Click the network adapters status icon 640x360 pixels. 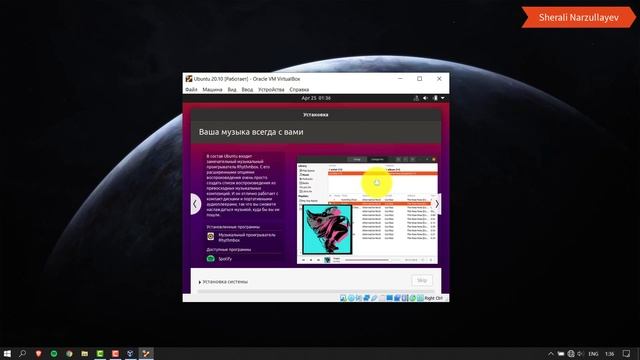point(367,298)
